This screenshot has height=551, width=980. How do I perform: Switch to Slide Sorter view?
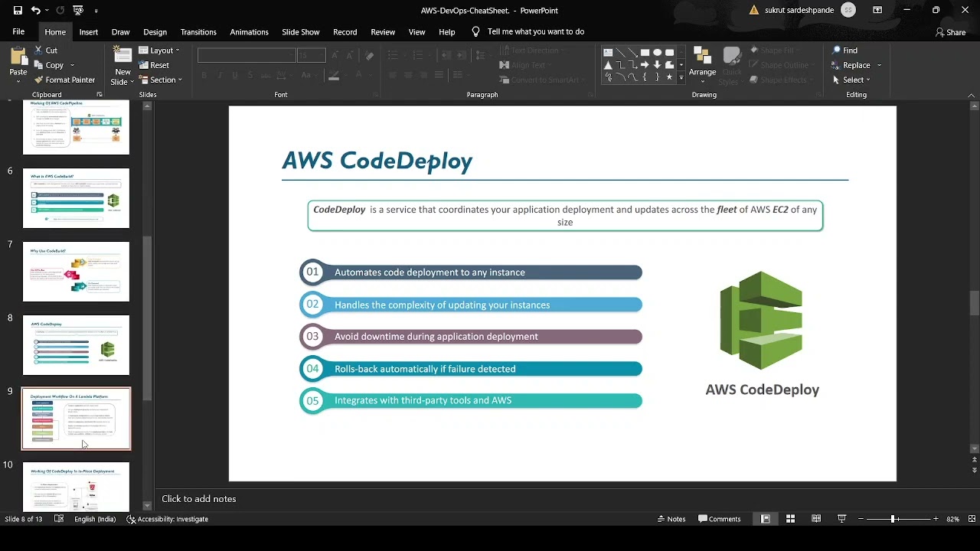791,519
